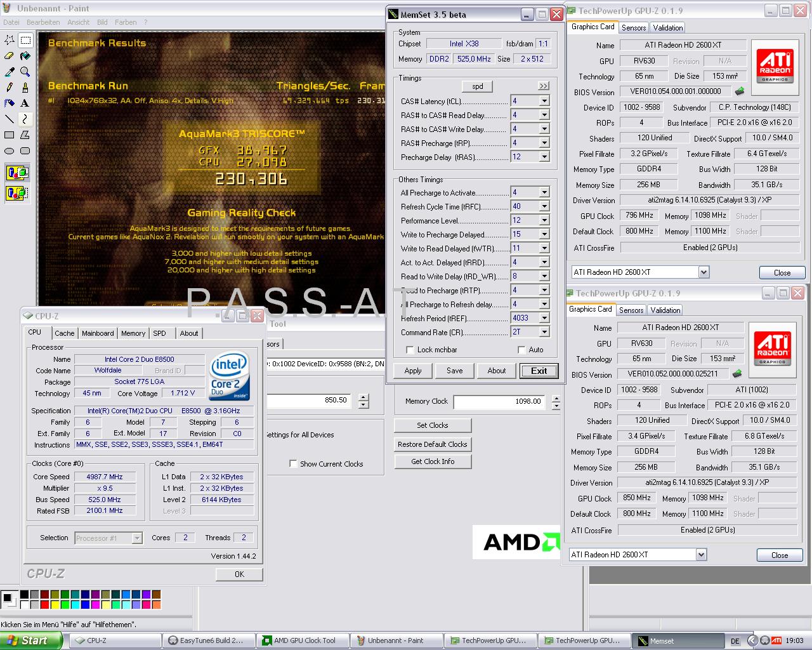Toggle the Lock mchbar checkbox in MemSet
812x650 pixels.
[410, 350]
